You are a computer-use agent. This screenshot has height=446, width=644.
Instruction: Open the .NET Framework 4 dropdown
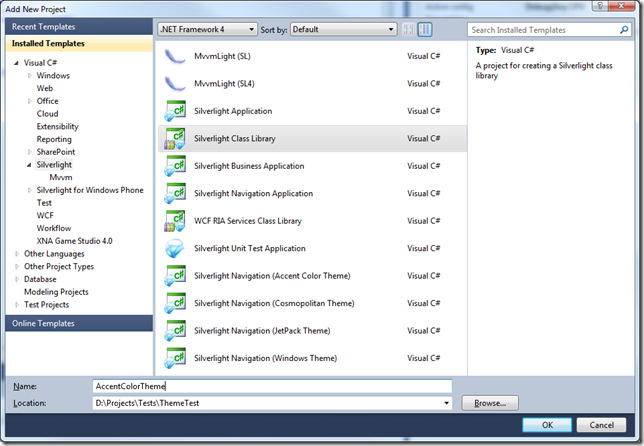207,30
